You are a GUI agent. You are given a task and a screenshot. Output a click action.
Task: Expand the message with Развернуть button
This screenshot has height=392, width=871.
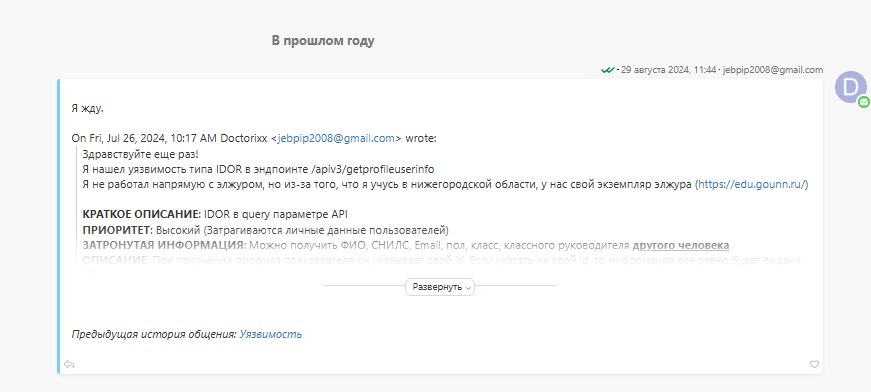[440, 287]
